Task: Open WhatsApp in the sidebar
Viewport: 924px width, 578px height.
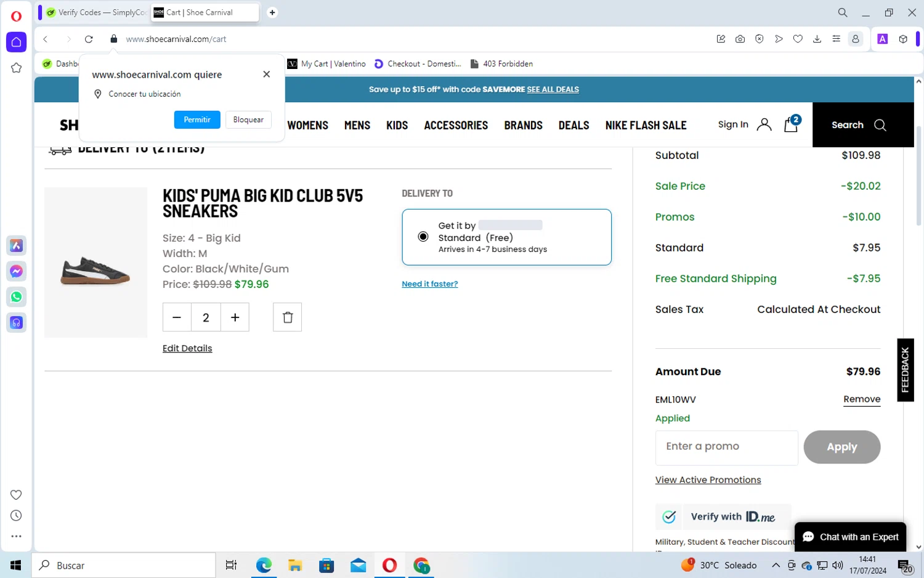Action: tap(17, 297)
